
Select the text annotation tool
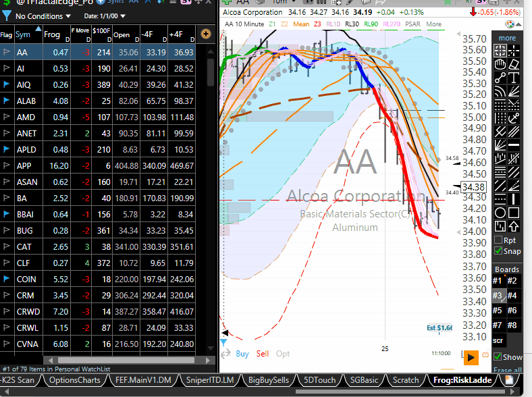[x=514, y=78]
